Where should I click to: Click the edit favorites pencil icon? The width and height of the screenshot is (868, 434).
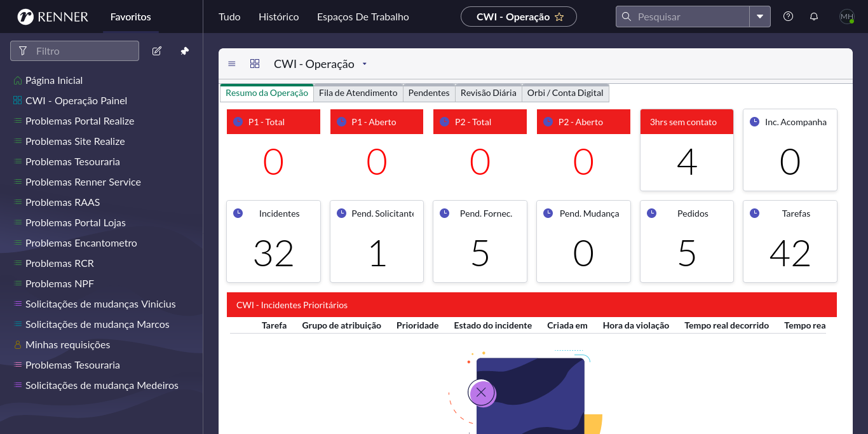pos(157,51)
